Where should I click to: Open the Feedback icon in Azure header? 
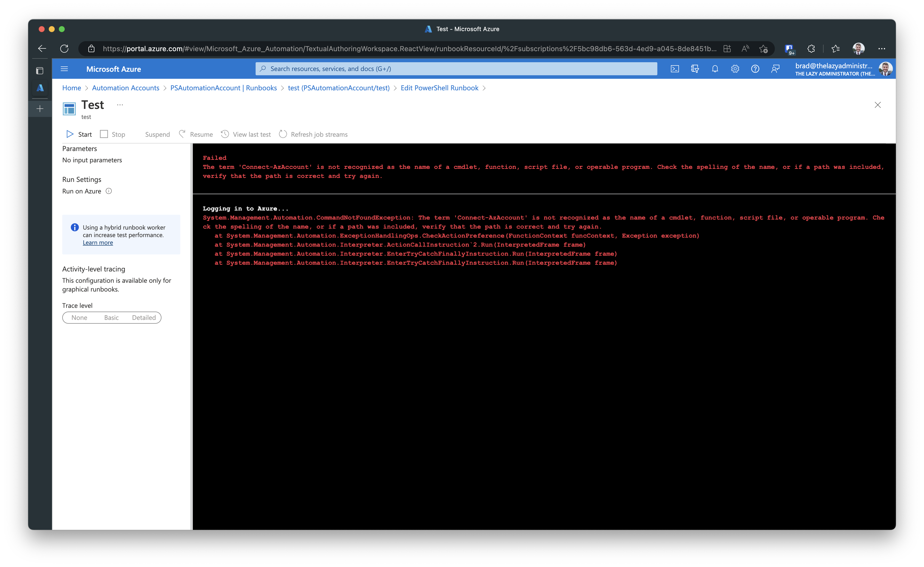pyautogui.click(x=775, y=69)
